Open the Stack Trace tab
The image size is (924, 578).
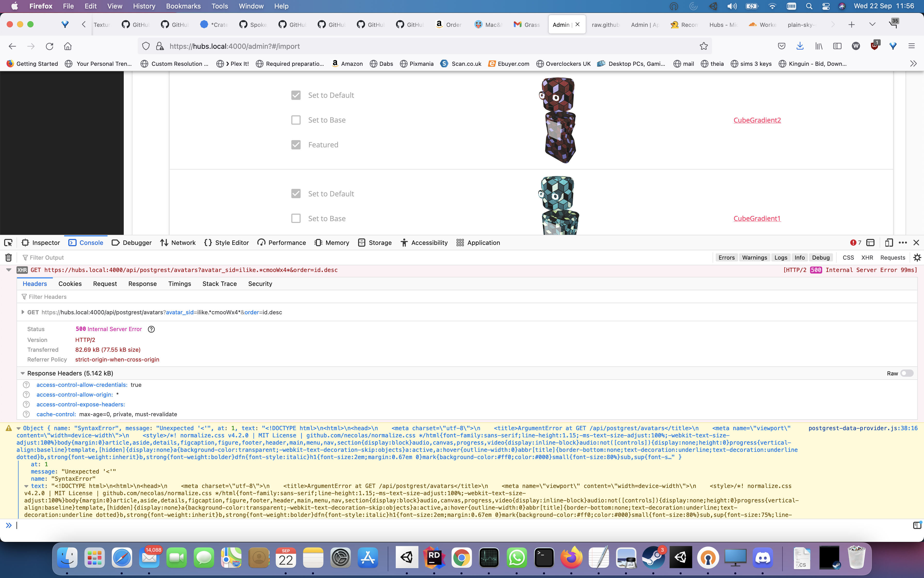pyautogui.click(x=220, y=284)
